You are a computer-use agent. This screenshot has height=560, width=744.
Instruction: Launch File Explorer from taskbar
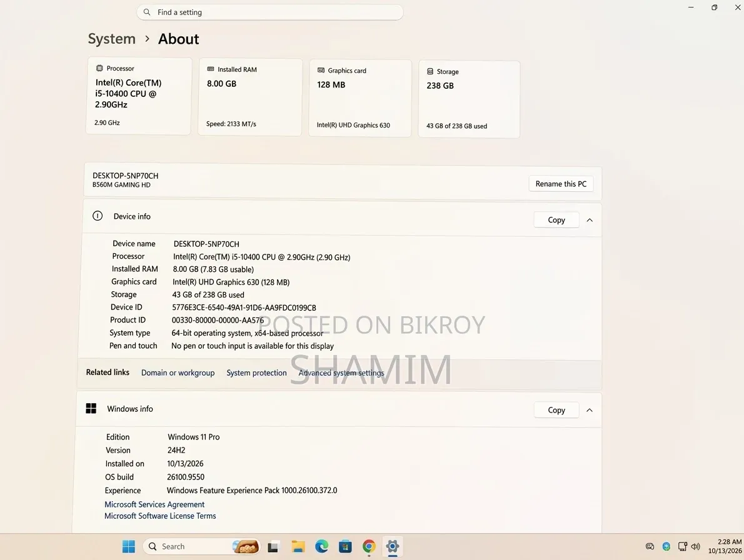point(298,547)
